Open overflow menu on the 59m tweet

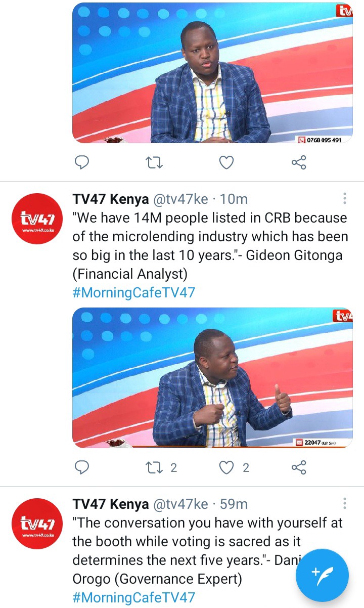point(345,503)
